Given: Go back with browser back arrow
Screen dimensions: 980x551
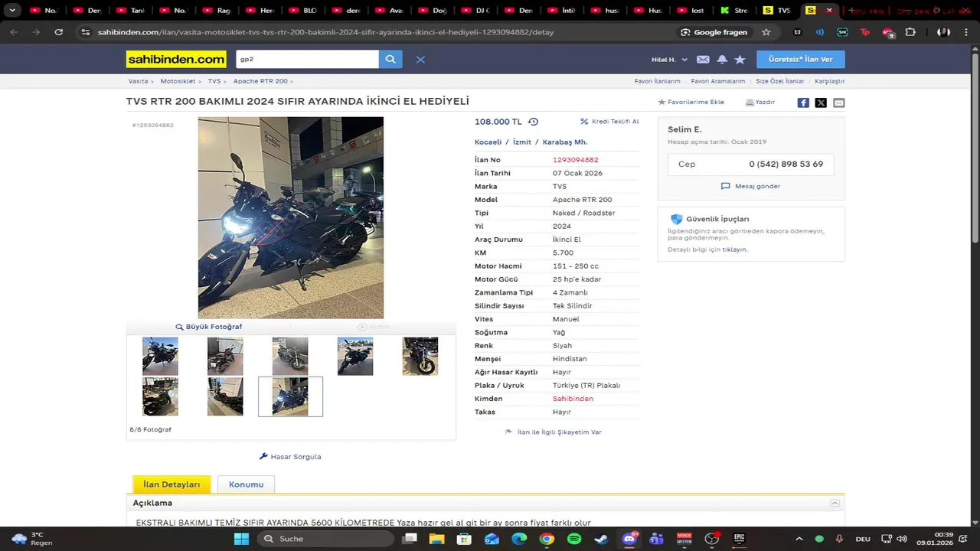Looking at the screenshot, I should click(14, 32).
